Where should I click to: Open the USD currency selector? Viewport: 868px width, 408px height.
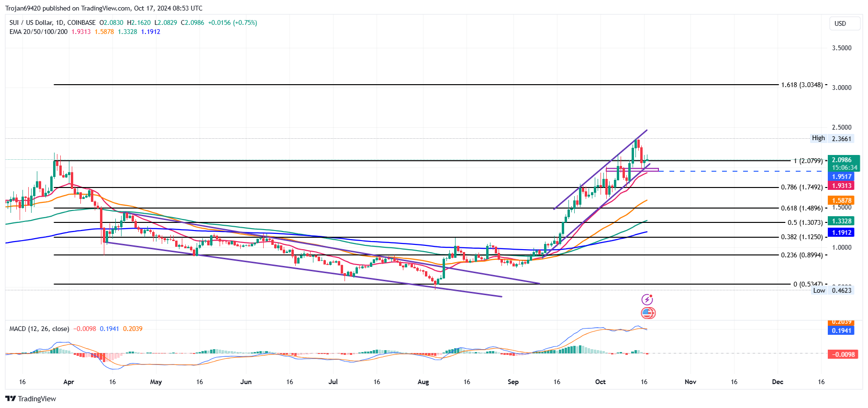(x=840, y=23)
